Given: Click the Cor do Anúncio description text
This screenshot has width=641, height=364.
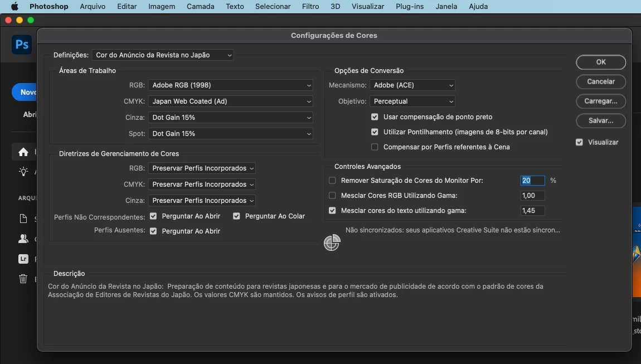Looking at the screenshot, I should pyautogui.click(x=295, y=290).
